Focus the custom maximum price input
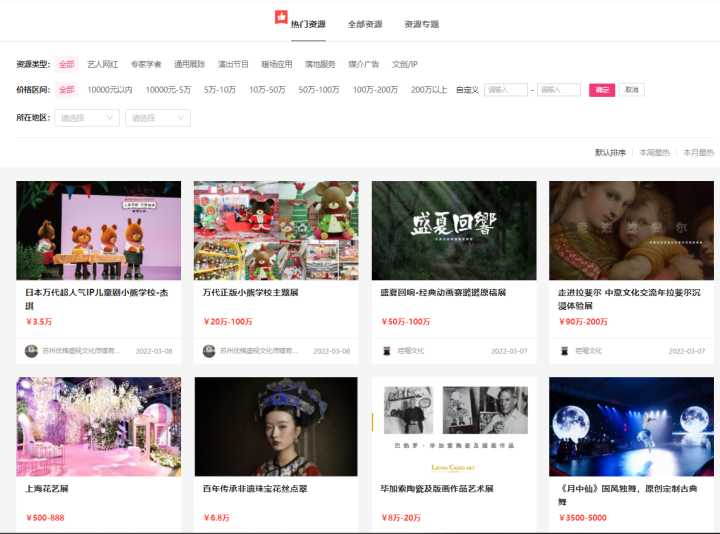The height and width of the screenshot is (534, 720). [x=559, y=90]
